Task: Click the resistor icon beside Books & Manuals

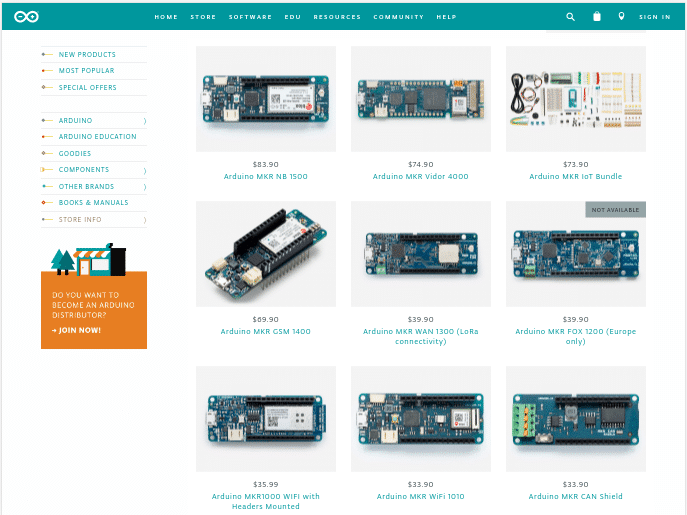Action: tap(47, 203)
